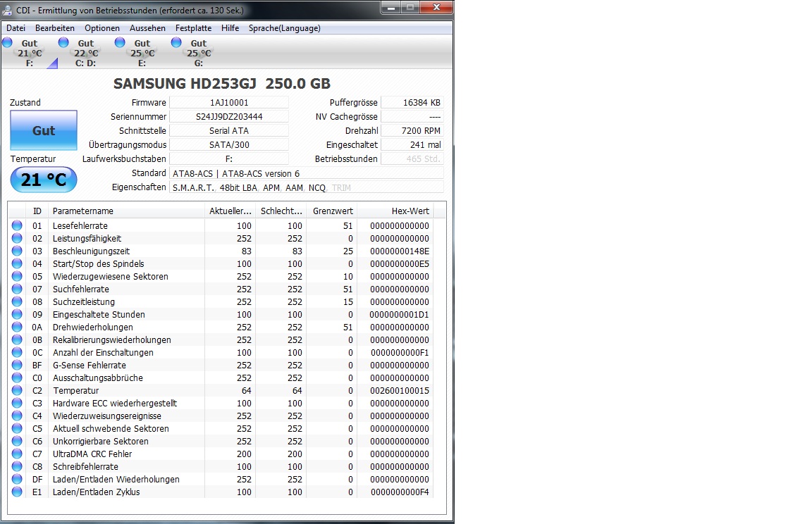
Task: Click the Eingeschaltet value 241 mal
Action: click(412, 145)
